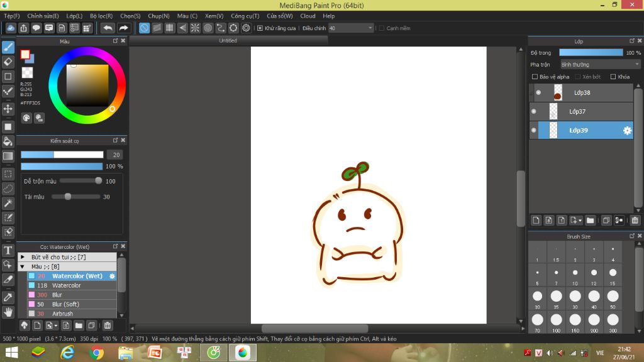This screenshot has width=644, height=362.
Task: Enable parallel lines snap
Action: [157, 28]
